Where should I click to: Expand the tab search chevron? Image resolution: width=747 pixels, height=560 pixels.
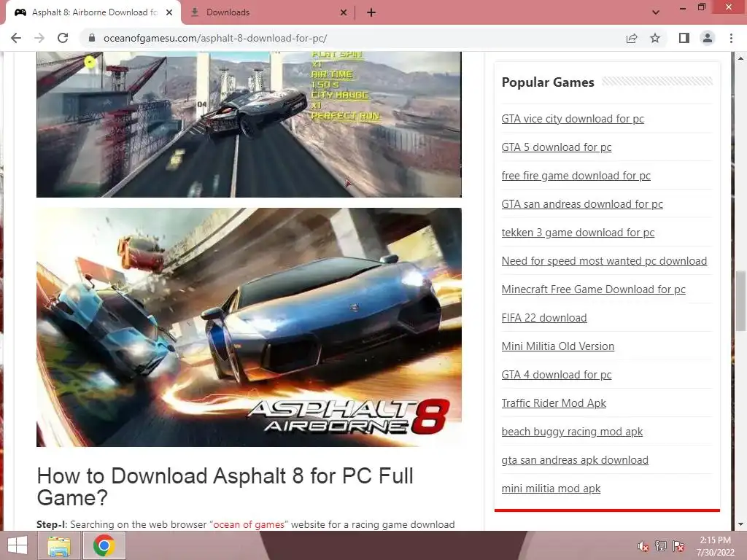[x=656, y=12]
